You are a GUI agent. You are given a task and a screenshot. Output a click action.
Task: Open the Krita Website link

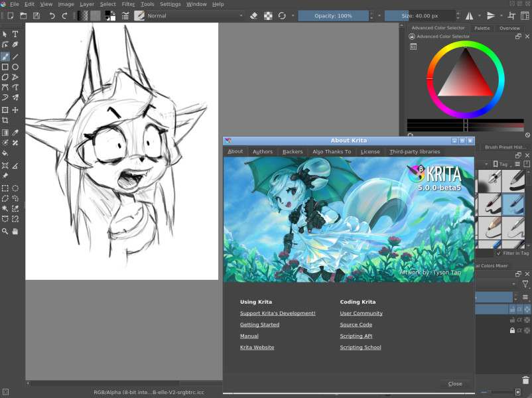[257, 348]
